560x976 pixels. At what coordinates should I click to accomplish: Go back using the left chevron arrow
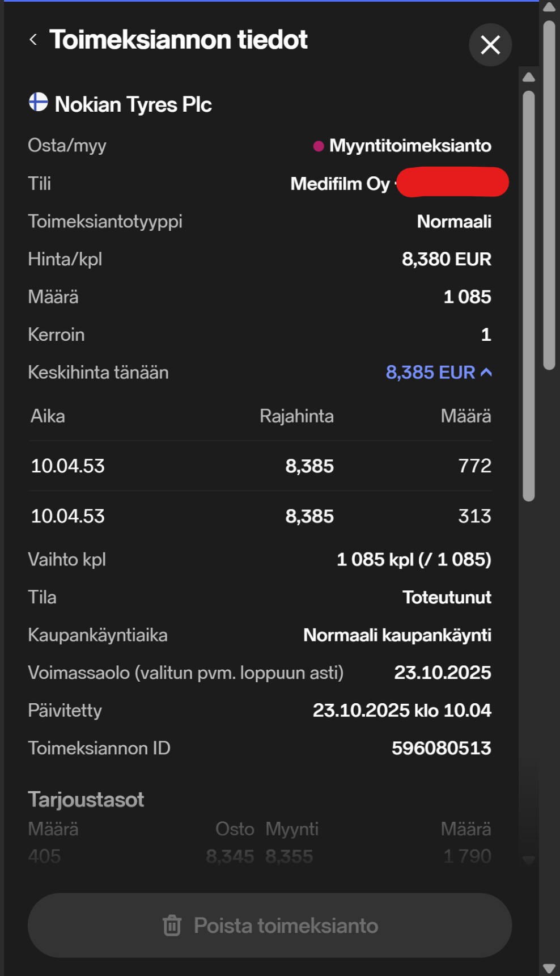(33, 40)
